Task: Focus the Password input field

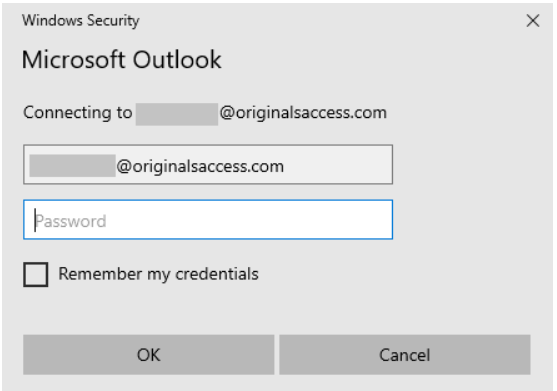Action: [x=208, y=219]
